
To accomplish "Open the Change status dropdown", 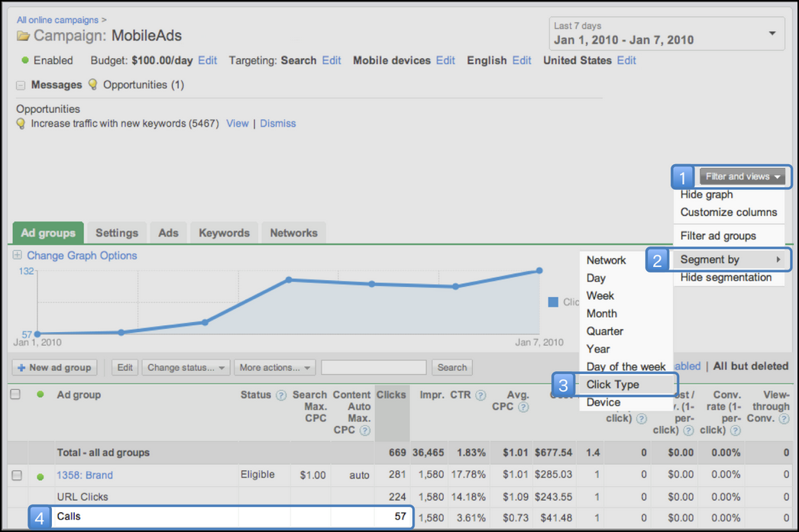I will tap(186, 368).
